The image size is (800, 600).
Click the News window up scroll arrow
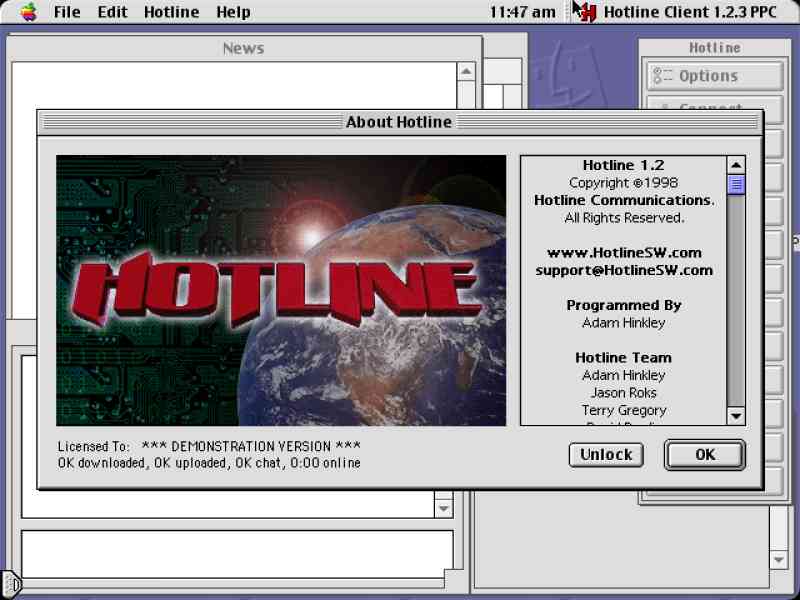pos(466,72)
